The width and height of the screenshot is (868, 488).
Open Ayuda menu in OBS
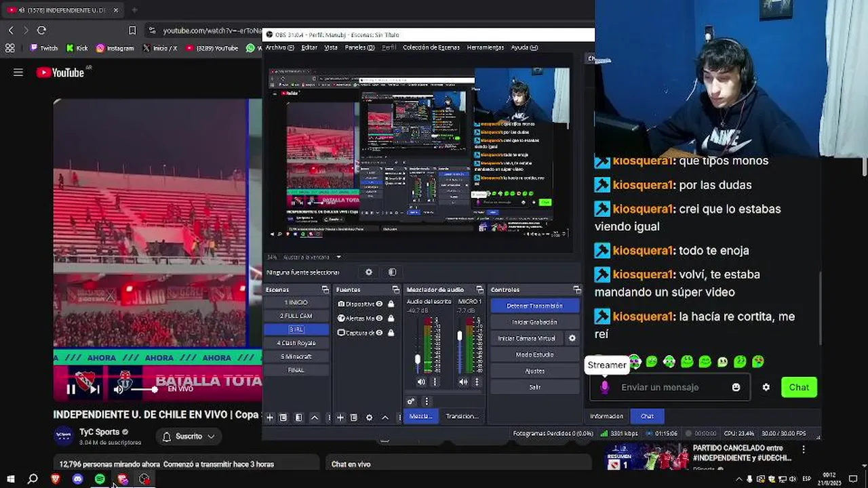click(524, 47)
